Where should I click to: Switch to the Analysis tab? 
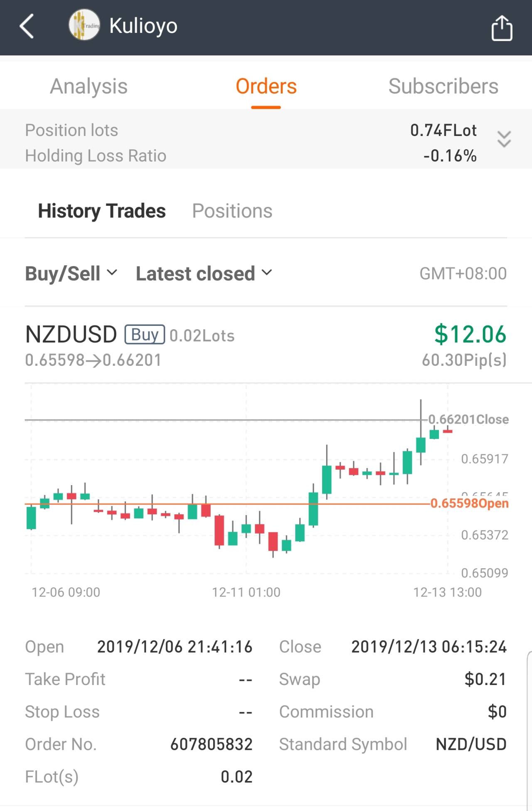pos(89,86)
